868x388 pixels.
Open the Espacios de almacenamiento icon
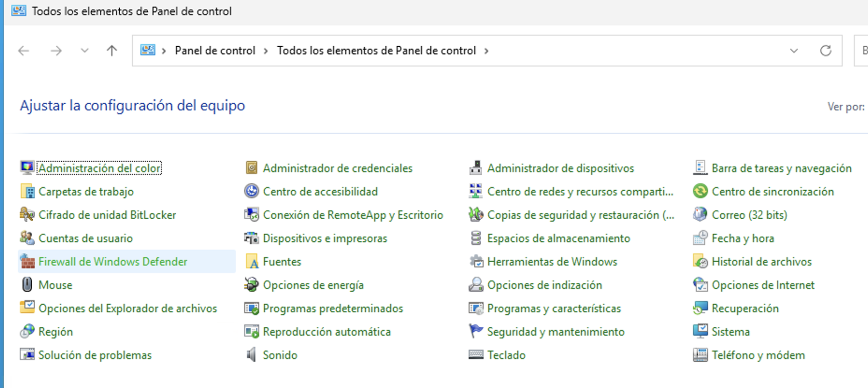[x=476, y=238]
